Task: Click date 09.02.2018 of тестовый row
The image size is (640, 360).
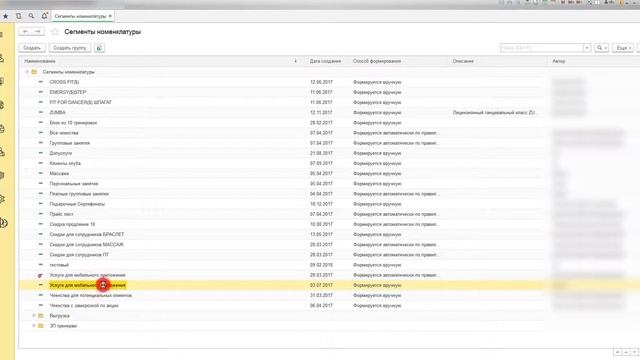Action: (x=321, y=265)
